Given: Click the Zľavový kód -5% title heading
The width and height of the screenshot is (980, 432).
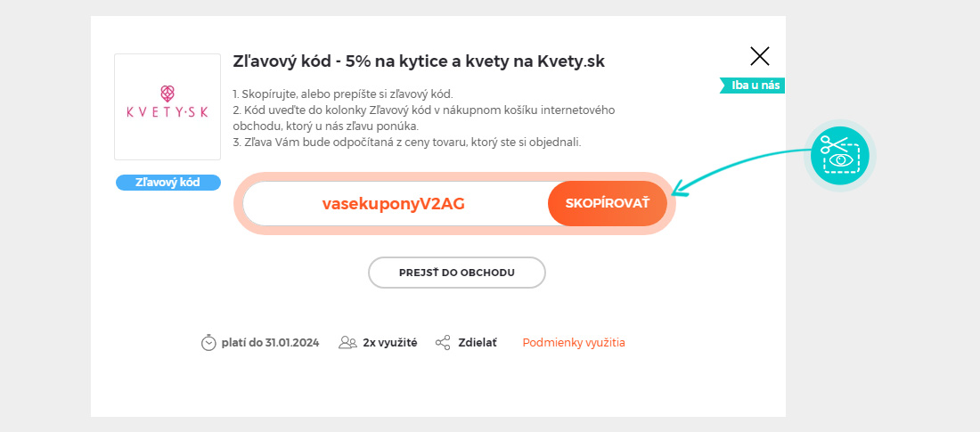Looking at the screenshot, I should [x=419, y=61].
